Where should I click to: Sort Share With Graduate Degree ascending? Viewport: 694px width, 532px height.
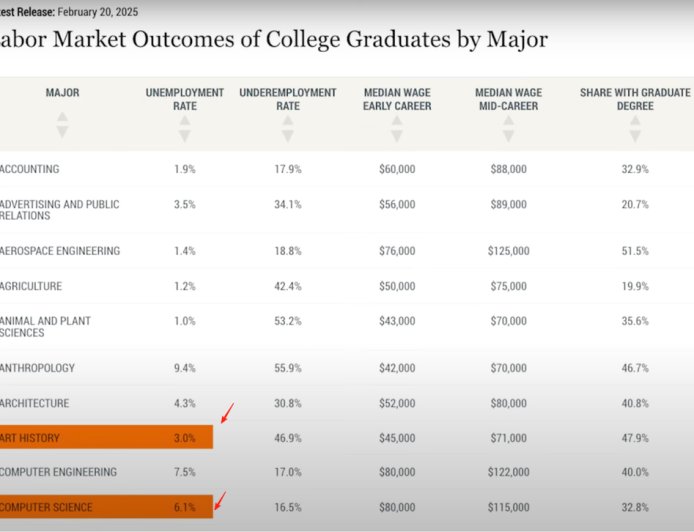point(635,124)
